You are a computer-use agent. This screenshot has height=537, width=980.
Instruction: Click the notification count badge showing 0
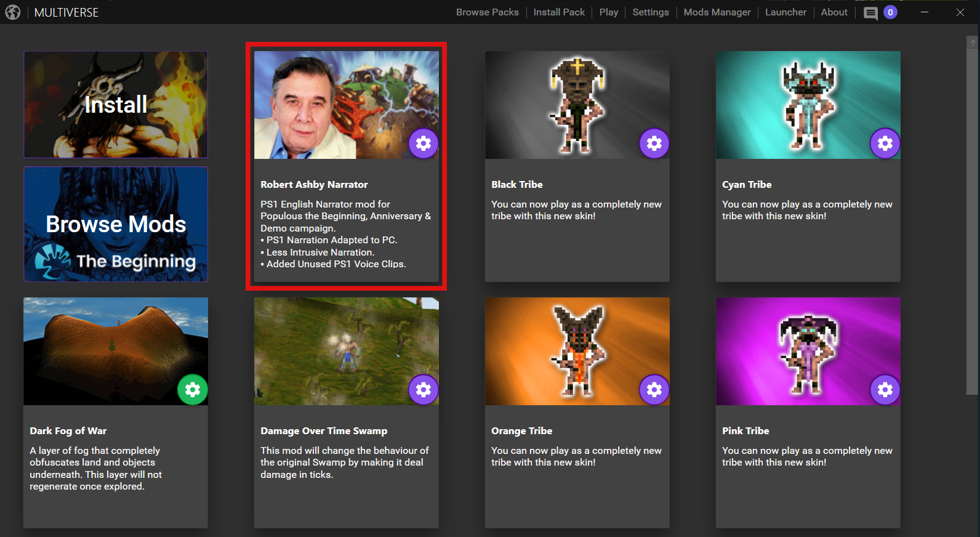click(x=890, y=12)
